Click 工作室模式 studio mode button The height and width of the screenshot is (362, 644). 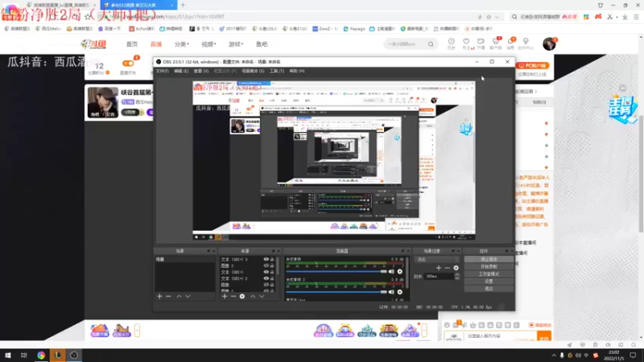[x=489, y=274]
